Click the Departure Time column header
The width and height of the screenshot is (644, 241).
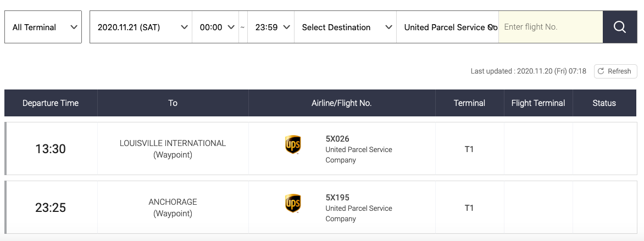(51, 103)
